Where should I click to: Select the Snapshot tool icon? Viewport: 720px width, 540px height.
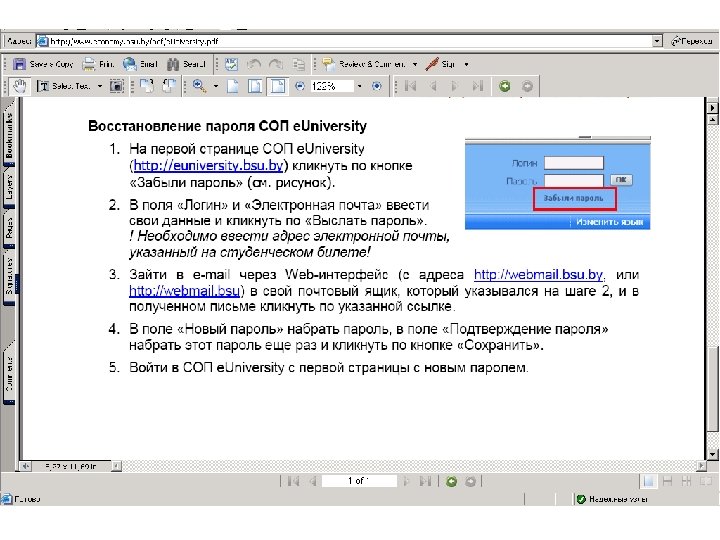click(117, 86)
